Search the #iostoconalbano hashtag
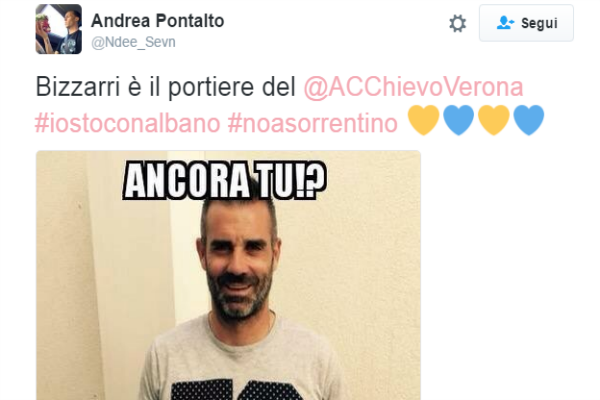This screenshot has width=600, height=400. coord(127,123)
